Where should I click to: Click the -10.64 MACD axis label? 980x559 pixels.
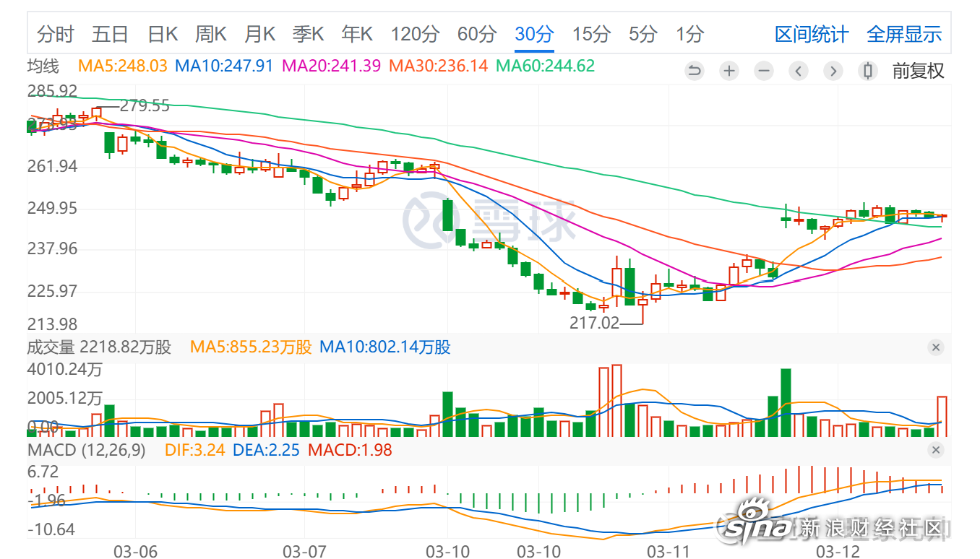coord(51,530)
